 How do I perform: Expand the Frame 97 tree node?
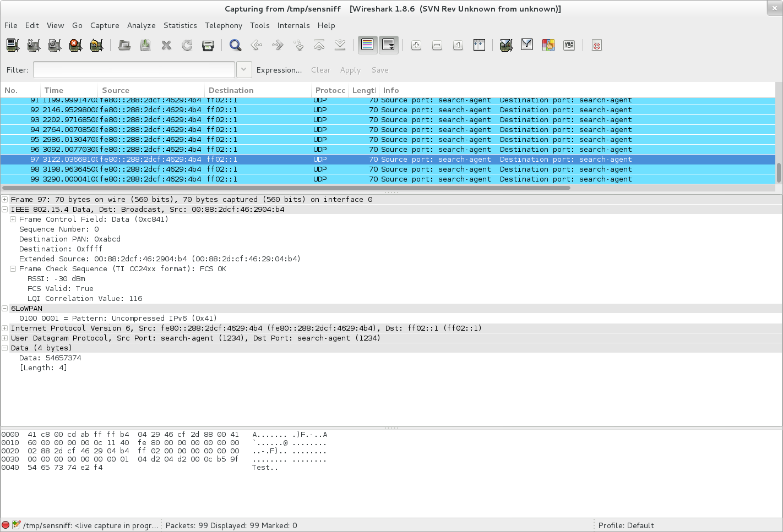tap(5, 199)
